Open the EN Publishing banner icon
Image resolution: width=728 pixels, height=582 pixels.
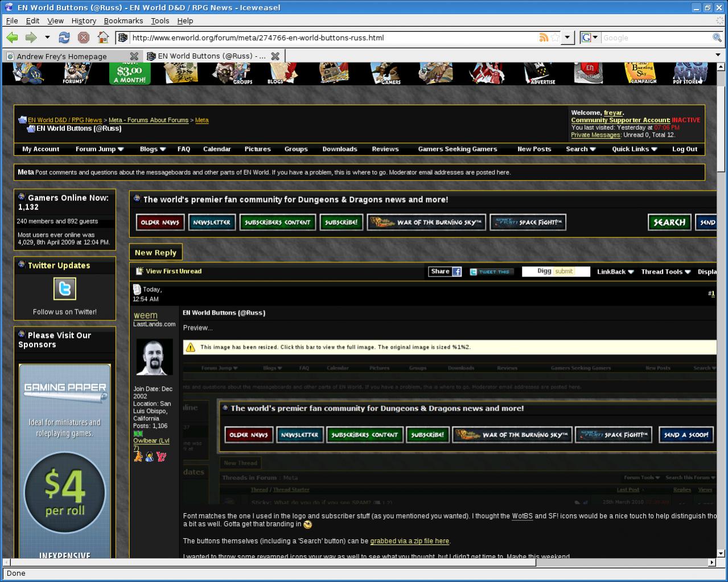pyautogui.click(x=589, y=73)
